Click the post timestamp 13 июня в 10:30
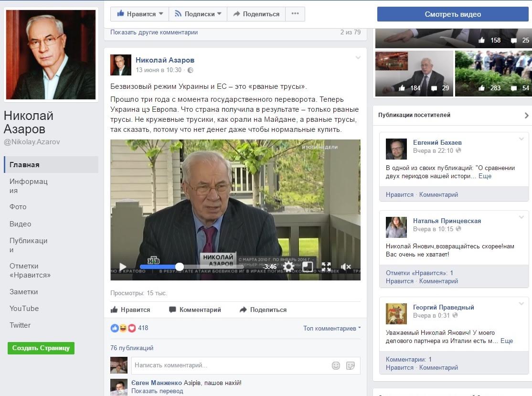This screenshot has width=532, height=396. coord(159,70)
